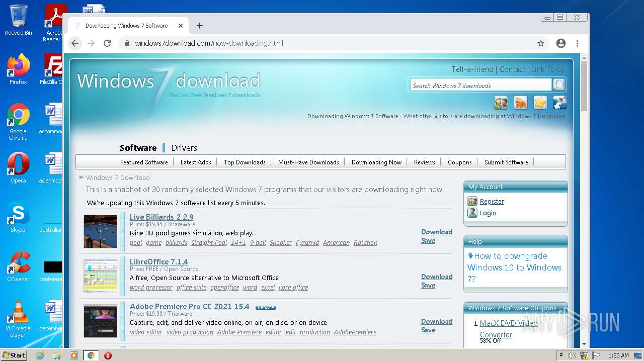Open Top Downloads menu item
Screen dimensions: 644x362
pyautogui.click(x=245, y=162)
